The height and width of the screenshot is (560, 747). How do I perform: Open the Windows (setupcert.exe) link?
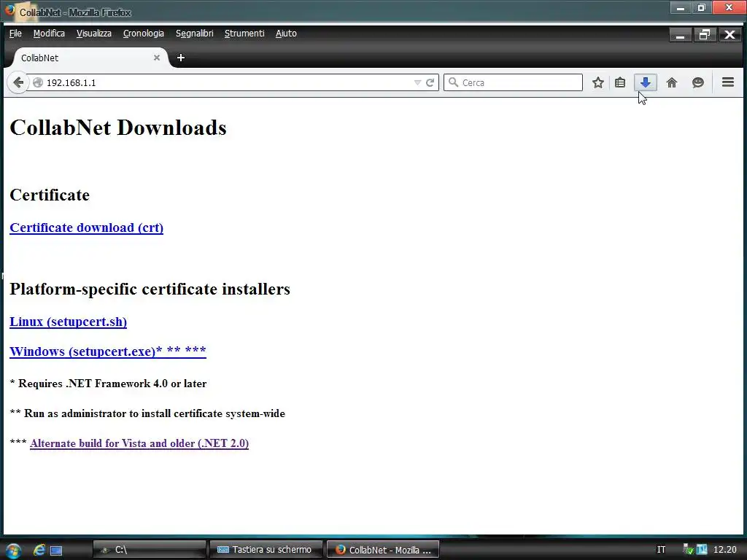click(108, 351)
